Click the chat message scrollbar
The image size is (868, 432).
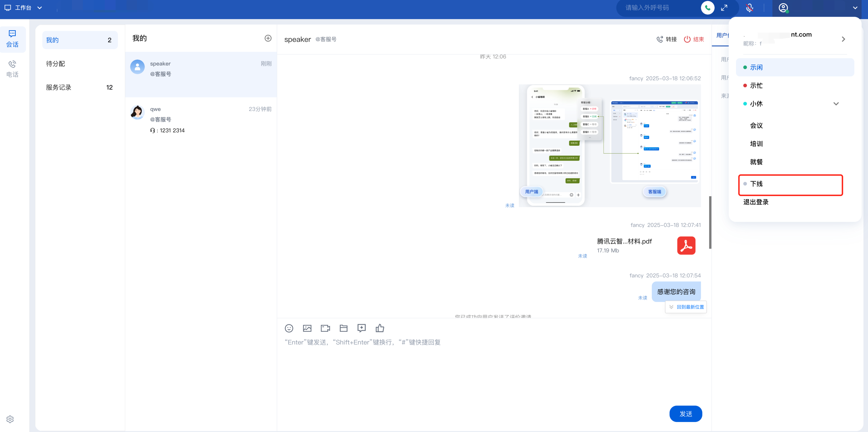point(710,222)
